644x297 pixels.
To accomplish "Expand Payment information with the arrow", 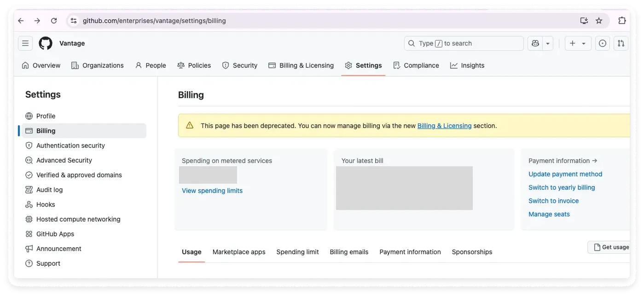I will [x=594, y=160].
